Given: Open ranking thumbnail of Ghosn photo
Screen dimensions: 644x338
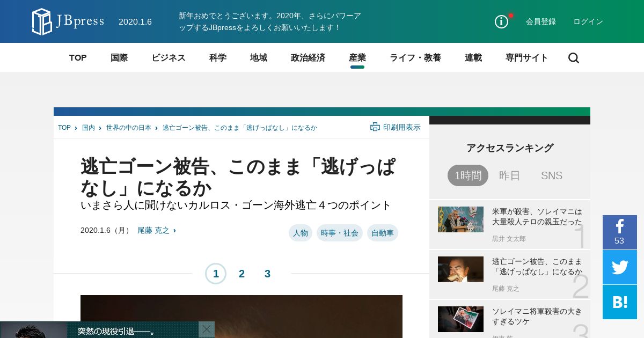Looking at the screenshot, I should coord(460,269).
